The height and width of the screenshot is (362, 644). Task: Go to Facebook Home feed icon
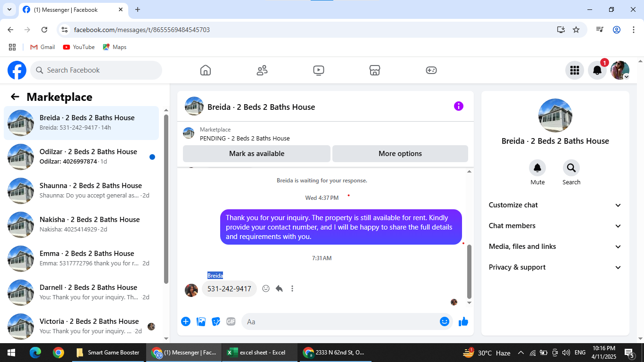(x=206, y=70)
